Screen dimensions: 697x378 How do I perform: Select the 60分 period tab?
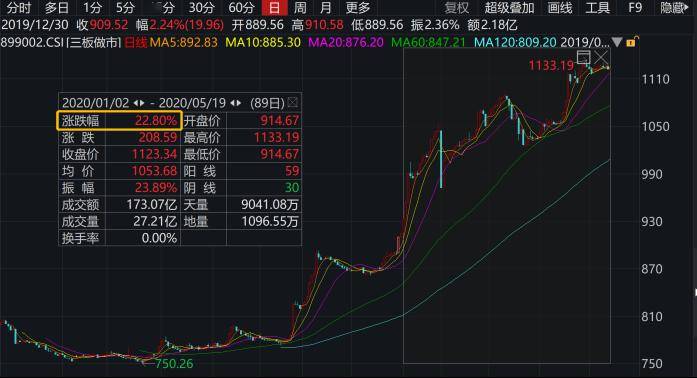(x=241, y=8)
